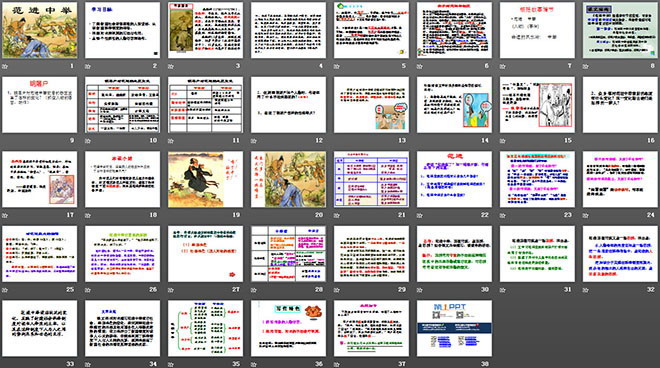Select slide 5 thumbnail
This screenshot has height=368, width=660.
pos(371,30)
